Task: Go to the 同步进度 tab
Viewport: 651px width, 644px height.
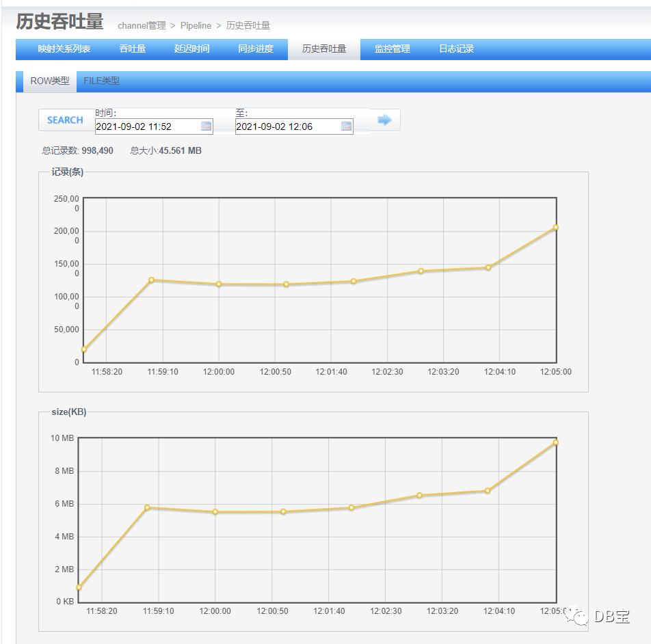Action: point(256,49)
